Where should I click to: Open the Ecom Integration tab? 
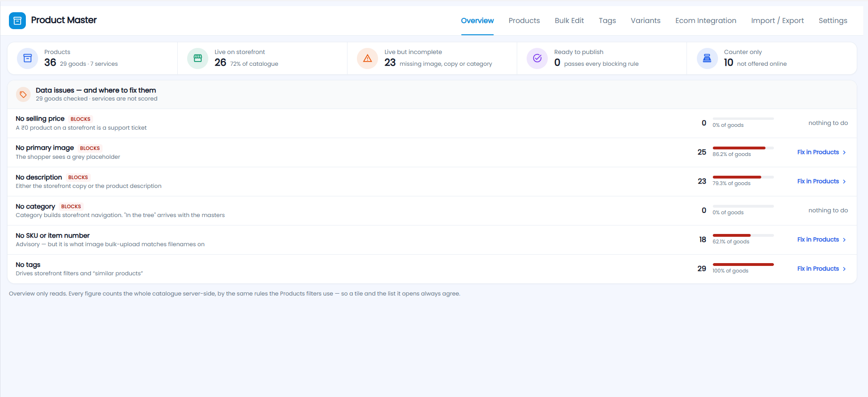(706, 21)
